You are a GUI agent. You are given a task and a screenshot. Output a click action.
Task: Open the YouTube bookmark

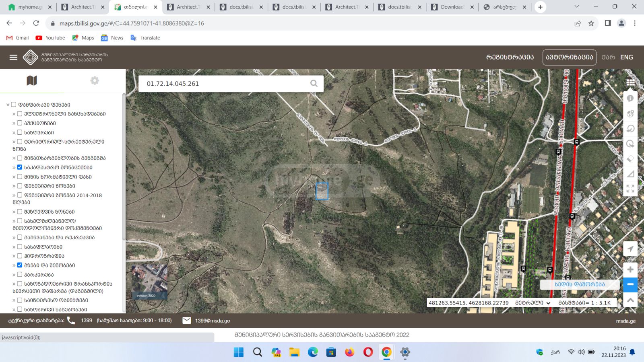tap(50, 38)
